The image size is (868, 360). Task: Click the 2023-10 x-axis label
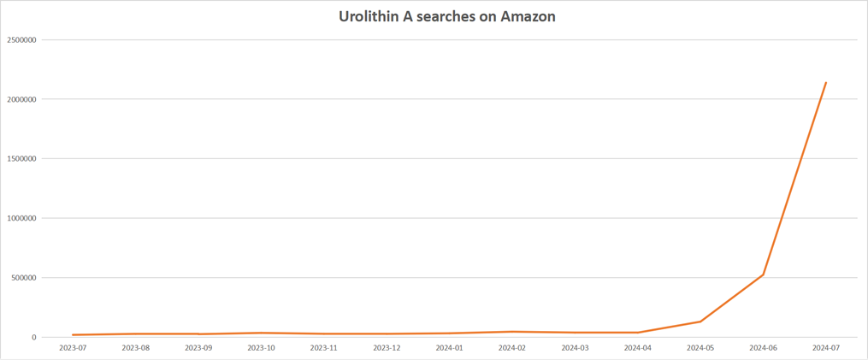click(x=261, y=348)
